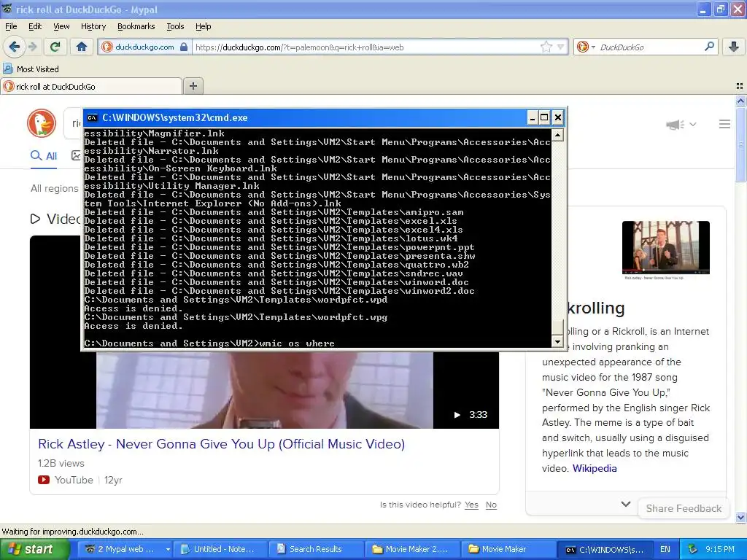The width and height of the screenshot is (747, 560).
Task: Open the File menu
Action: [11, 26]
